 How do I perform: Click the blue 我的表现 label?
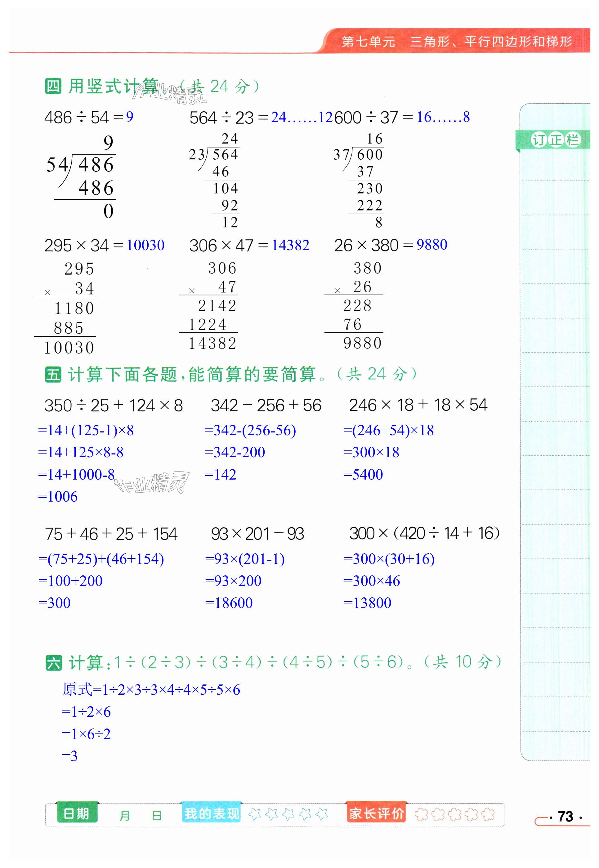pyautogui.click(x=212, y=814)
